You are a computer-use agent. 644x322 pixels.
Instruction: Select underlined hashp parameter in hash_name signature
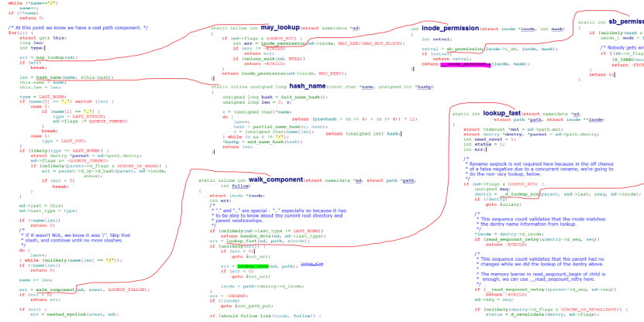coord(425,87)
